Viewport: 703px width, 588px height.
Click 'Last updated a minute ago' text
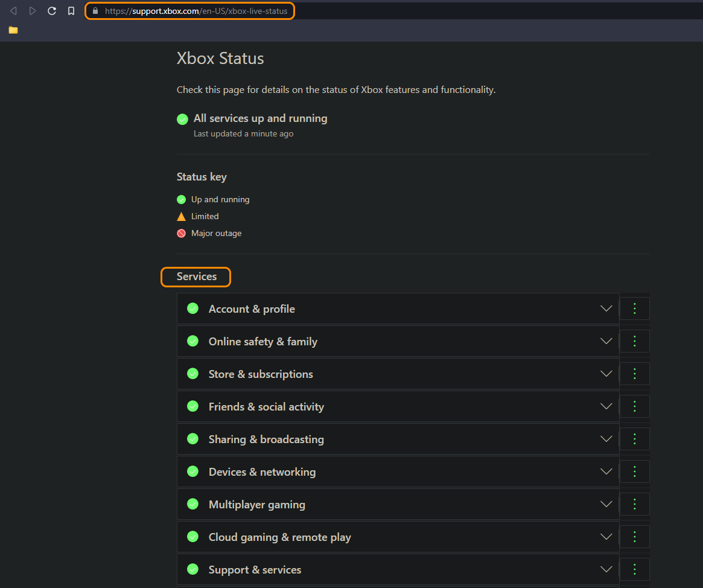coord(243,133)
